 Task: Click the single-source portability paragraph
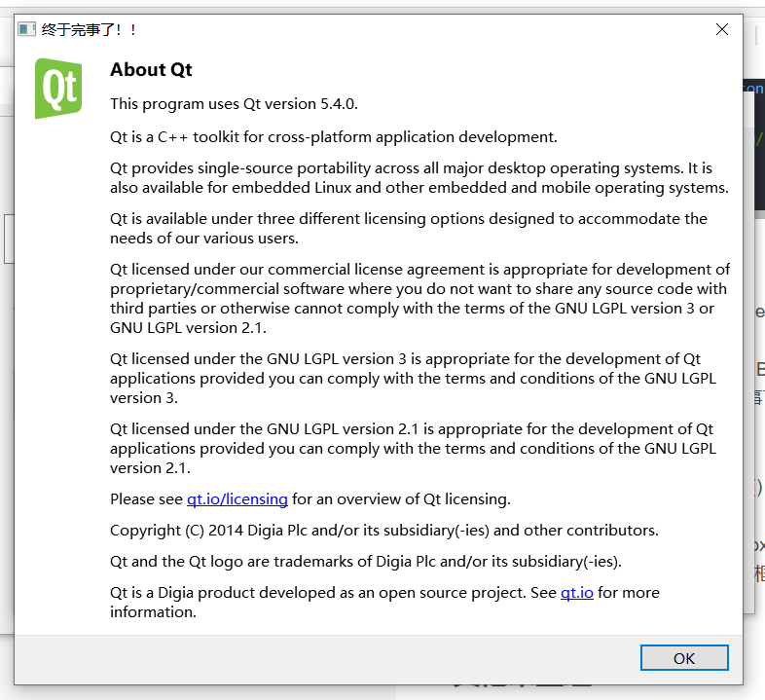click(419, 178)
